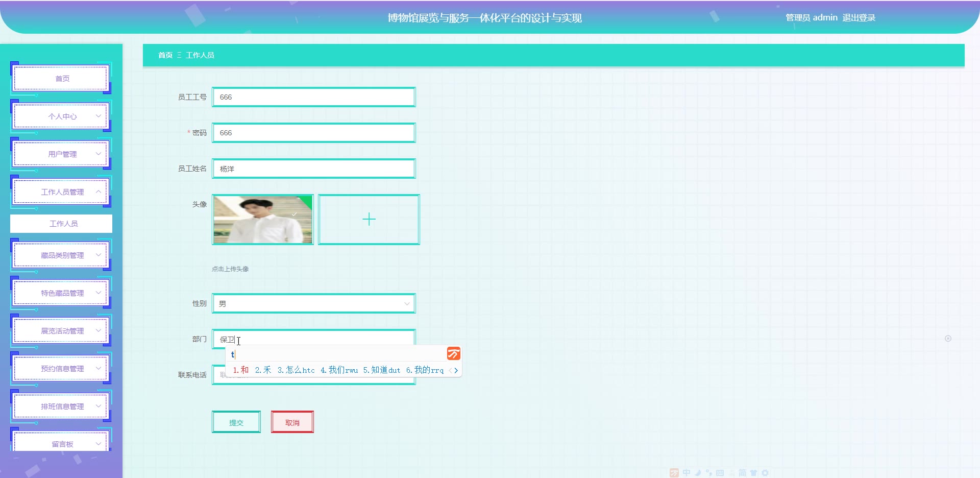Expand 个人中心 sidebar menu
980x478 pixels.
[x=61, y=116]
